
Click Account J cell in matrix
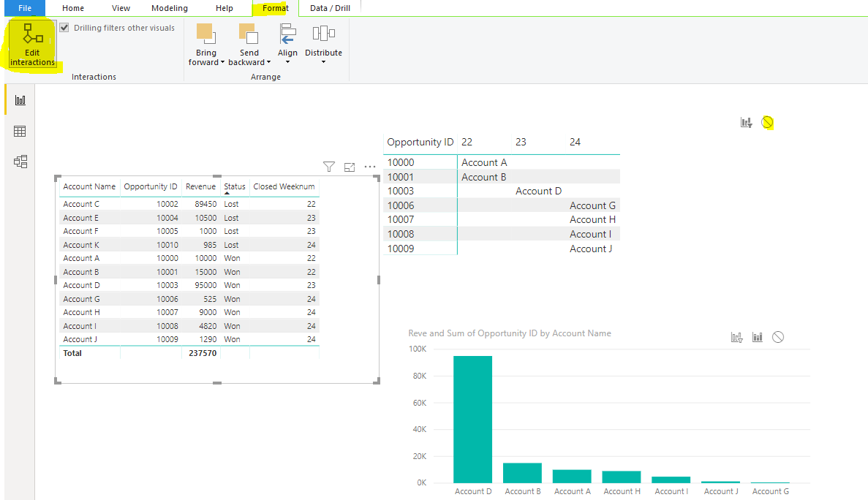pyautogui.click(x=591, y=249)
